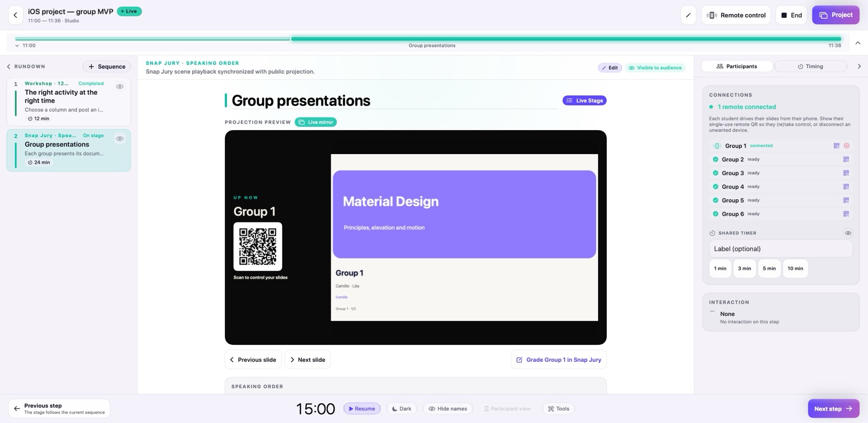868x423 pixels.
Task: Click the timer Label (optional) field
Action: click(781, 249)
